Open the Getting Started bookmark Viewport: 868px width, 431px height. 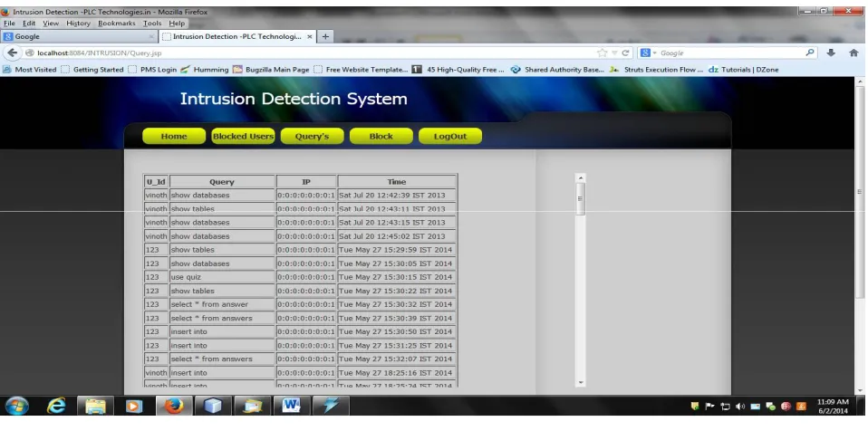point(92,70)
